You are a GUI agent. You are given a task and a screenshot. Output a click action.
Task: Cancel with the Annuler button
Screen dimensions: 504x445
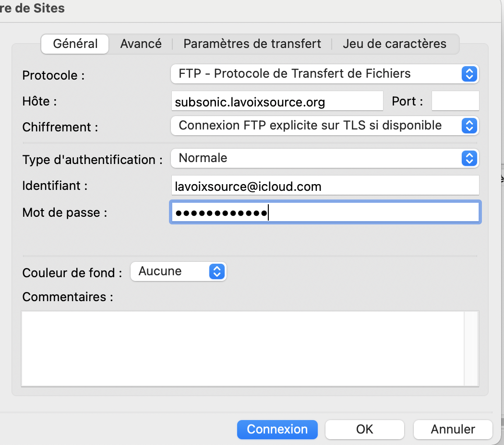[453, 429]
